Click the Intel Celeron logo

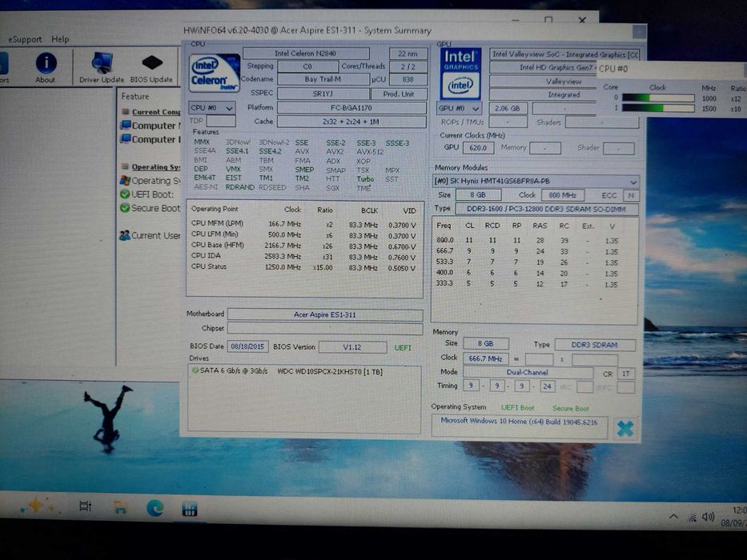coord(214,72)
